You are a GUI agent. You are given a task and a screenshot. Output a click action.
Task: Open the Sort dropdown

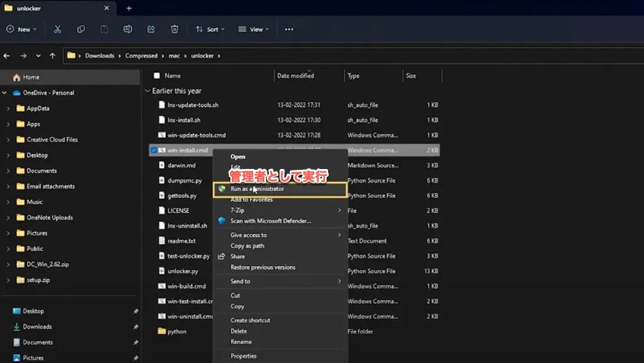pos(210,29)
